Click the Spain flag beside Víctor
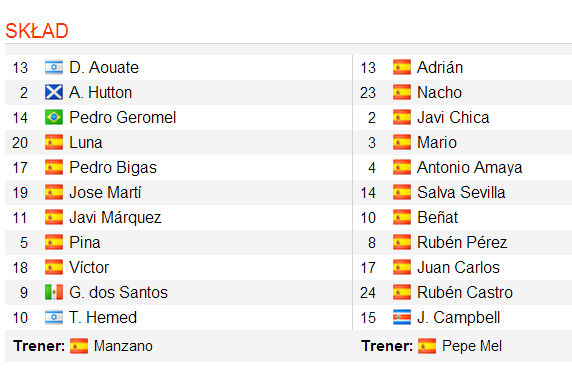This screenshot has width=572, height=375. pyautogui.click(x=54, y=267)
